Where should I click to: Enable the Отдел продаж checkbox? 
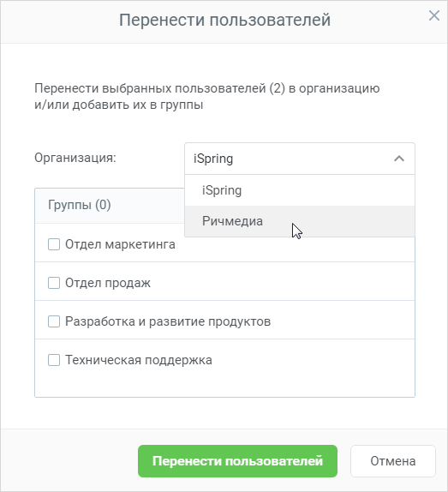click(54, 283)
